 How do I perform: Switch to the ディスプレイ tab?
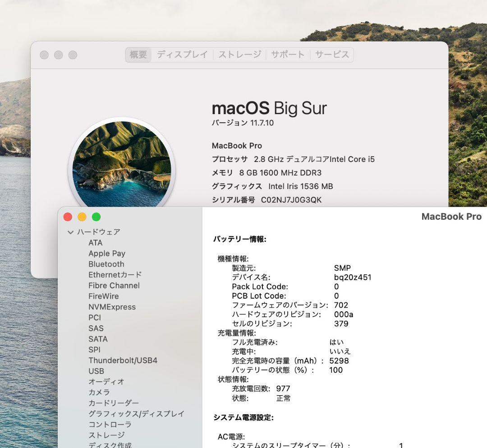point(182,55)
